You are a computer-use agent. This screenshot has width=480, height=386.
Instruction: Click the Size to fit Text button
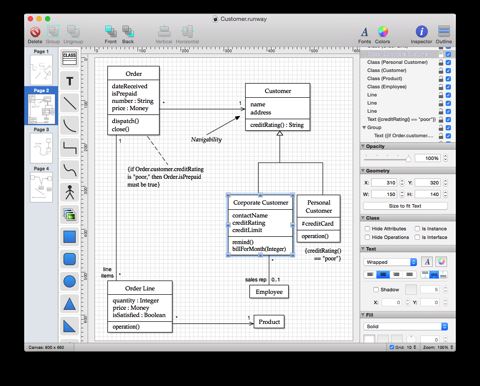click(x=405, y=206)
